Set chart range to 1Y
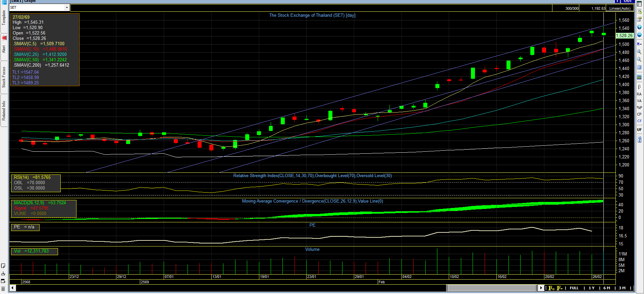This screenshot has width=644, height=294. point(592,288)
